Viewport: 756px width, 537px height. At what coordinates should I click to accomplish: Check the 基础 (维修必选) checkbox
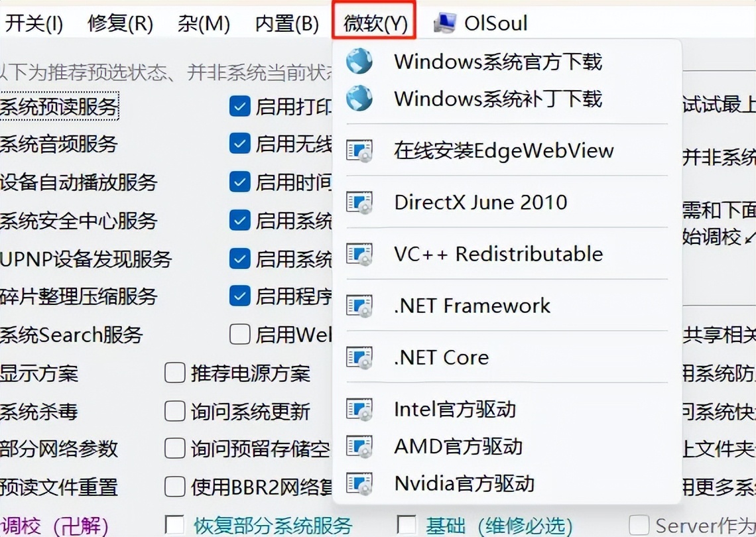[x=407, y=525]
